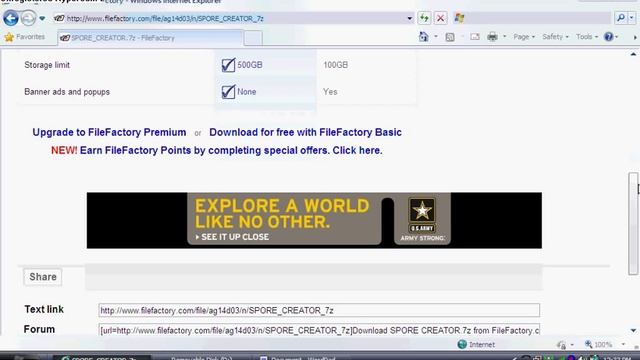640x360 pixels.
Task: Open the Share tab
Action: 43,277
